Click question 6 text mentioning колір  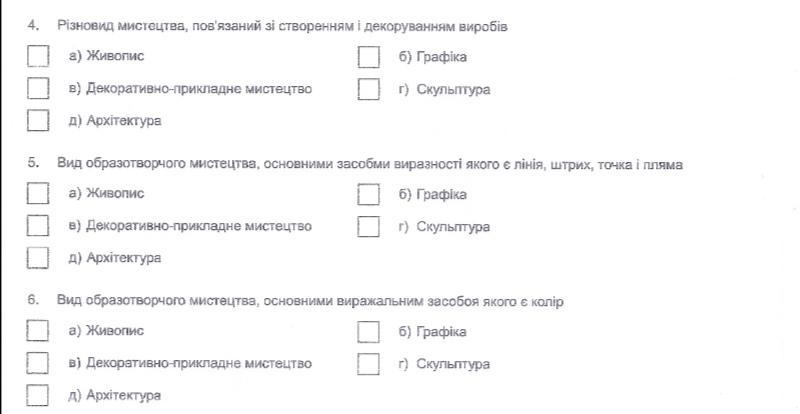coord(310,302)
